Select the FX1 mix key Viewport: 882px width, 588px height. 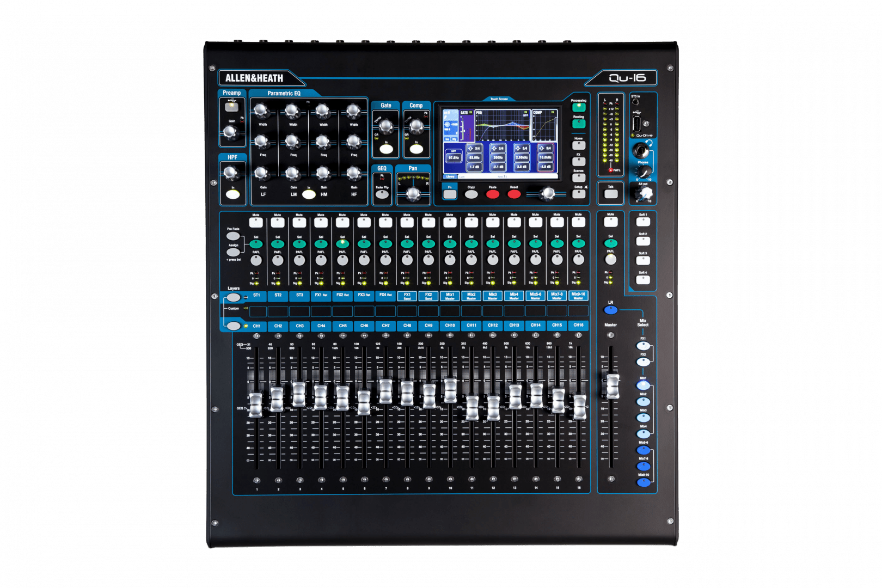[643, 346]
